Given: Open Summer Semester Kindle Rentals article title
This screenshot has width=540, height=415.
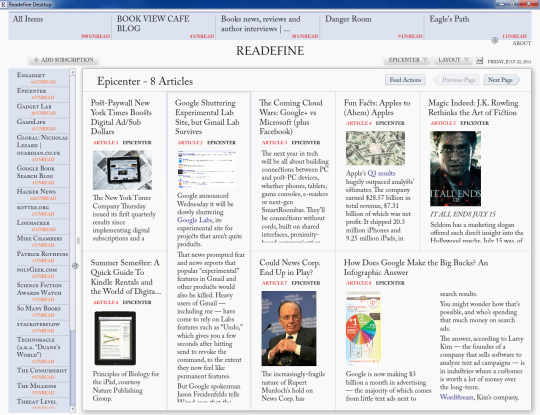Looking at the screenshot, I should (x=126, y=277).
